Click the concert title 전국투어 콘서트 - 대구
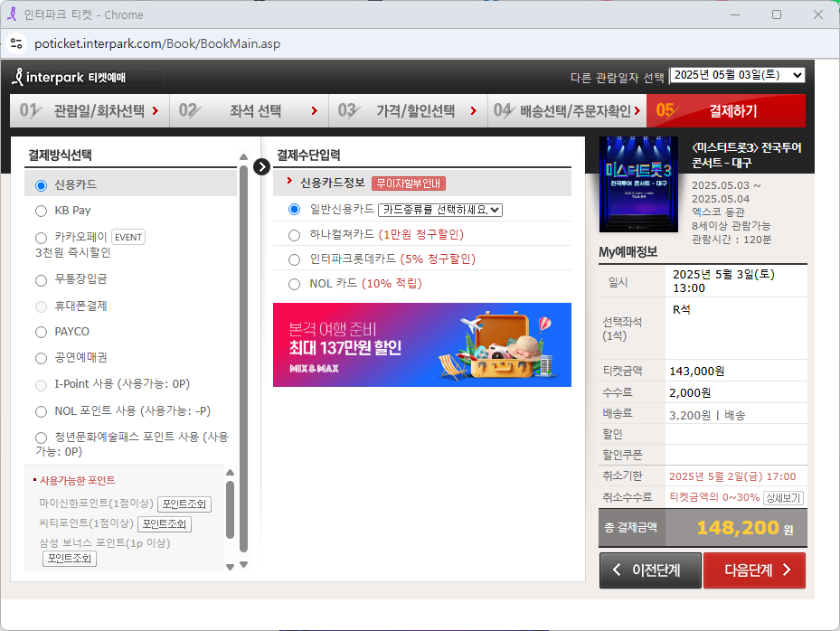This screenshot has width=840, height=631. [x=747, y=155]
